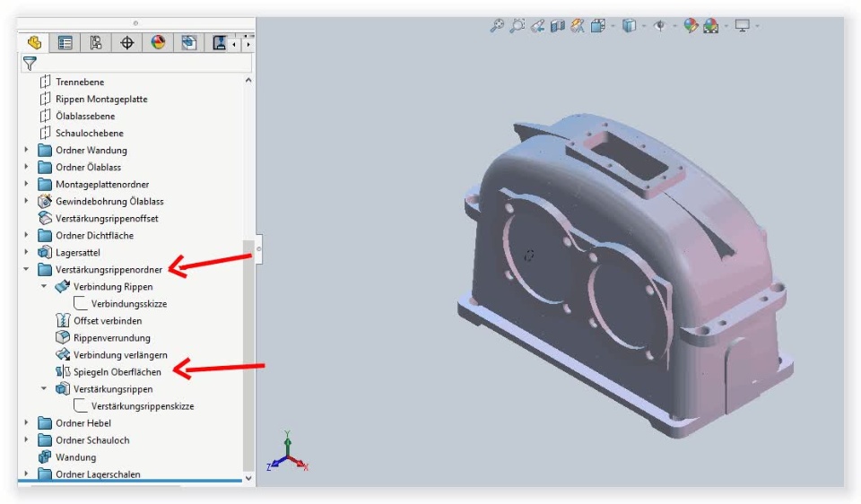The height and width of the screenshot is (504, 861).
Task: Expand the Ordner Wandung folder
Action: [26, 150]
